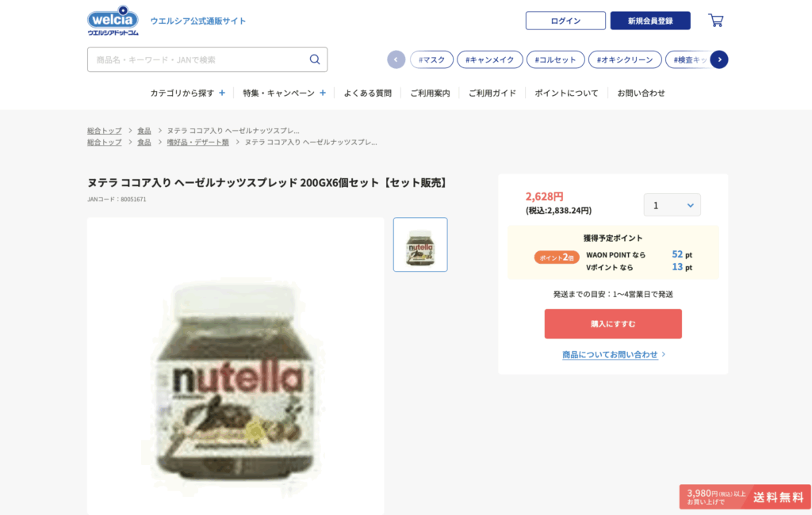Click the Welcia logo
This screenshot has width=812, height=515.
pyautogui.click(x=113, y=21)
